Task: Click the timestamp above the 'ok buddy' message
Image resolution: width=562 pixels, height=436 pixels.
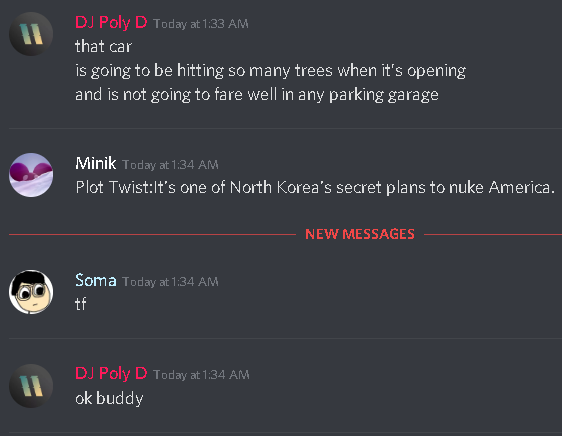Action: click(x=201, y=375)
